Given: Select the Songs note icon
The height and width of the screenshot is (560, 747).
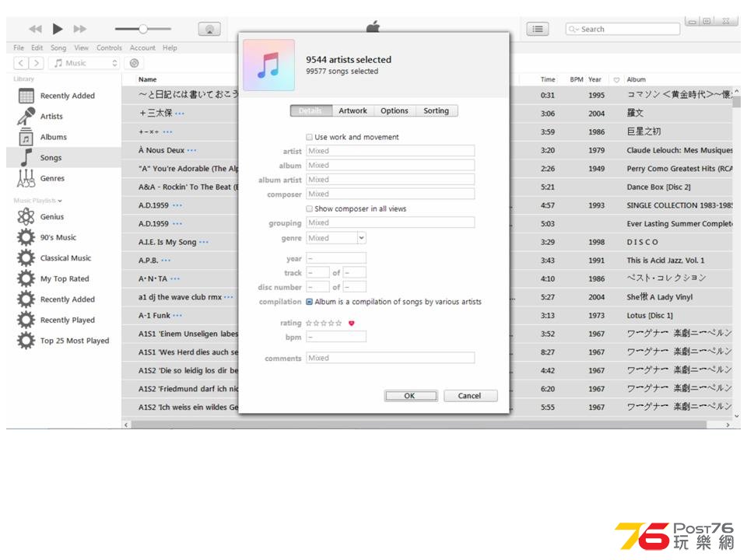Looking at the screenshot, I should tap(26, 158).
